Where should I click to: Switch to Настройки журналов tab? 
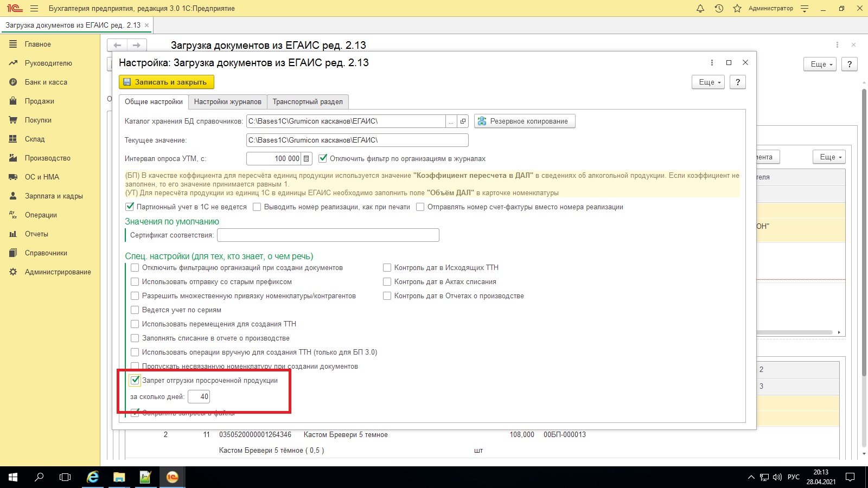pos(228,102)
